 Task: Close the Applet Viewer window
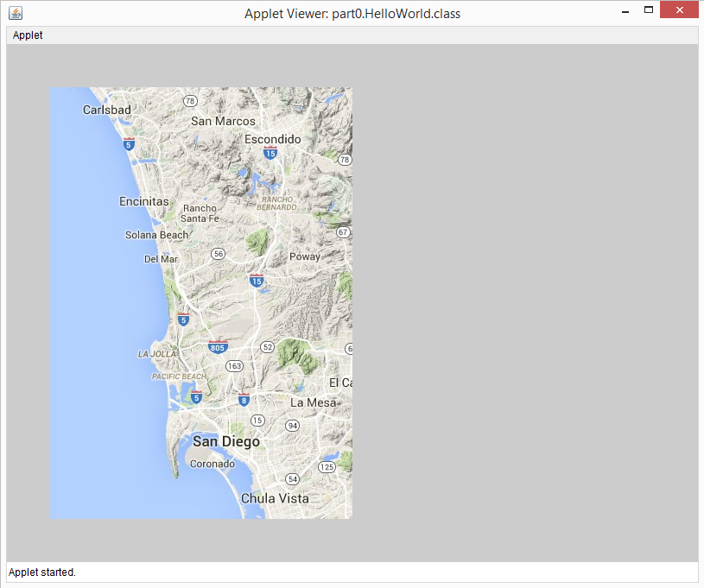(679, 9)
